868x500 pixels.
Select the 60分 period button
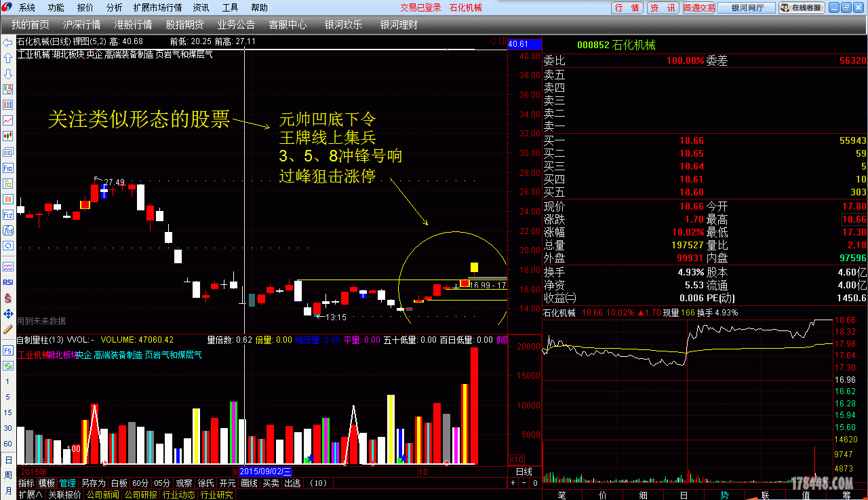[x=140, y=483]
